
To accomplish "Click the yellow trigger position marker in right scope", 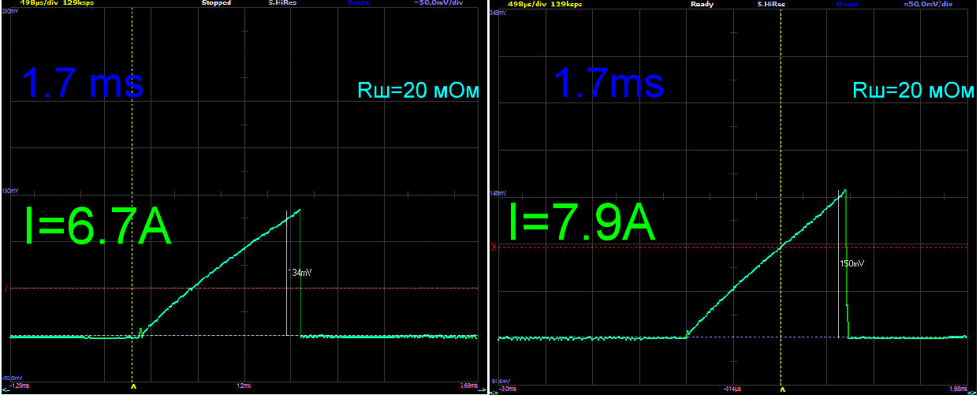I will click(x=782, y=388).
